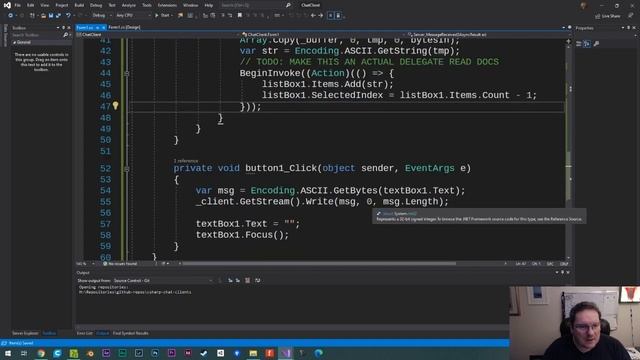The width and height of the screenshot is (640, 360).
Task: Open Show output from Source Control dropdown
Action: click(x=162, y=280)
